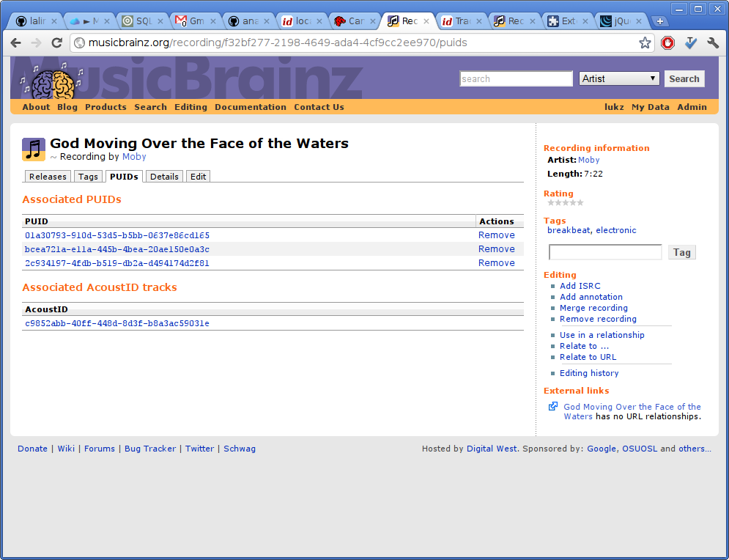Screen dimensions: 729x560
Task: Click the Tag button
Action: click(x=682, y=252)
